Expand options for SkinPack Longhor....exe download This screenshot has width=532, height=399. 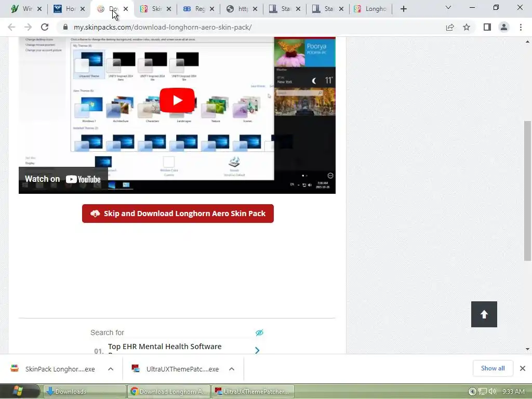tap(111, 369)
